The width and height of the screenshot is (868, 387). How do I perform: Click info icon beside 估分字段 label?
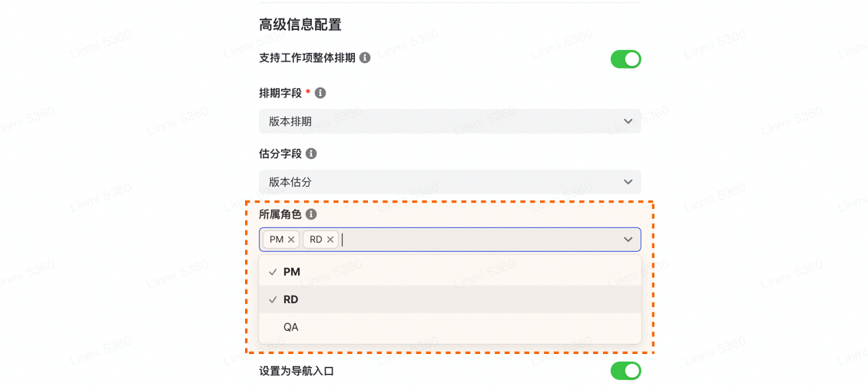[x=311, y=154]
